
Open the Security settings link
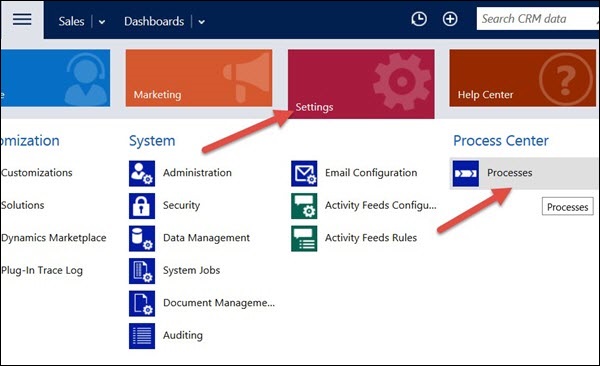click(x=181, y=205)
